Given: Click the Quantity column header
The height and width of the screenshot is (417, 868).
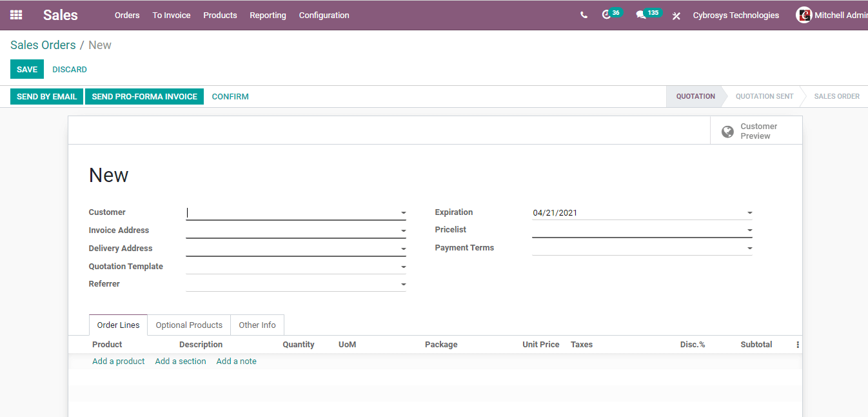Looking at the screenshot, I should point(299,345).
